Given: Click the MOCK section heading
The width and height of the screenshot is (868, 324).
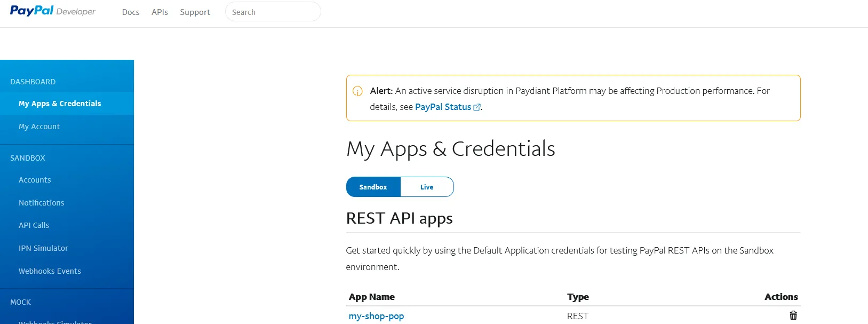Looking at the screenshot, I should tap(20, 302).
